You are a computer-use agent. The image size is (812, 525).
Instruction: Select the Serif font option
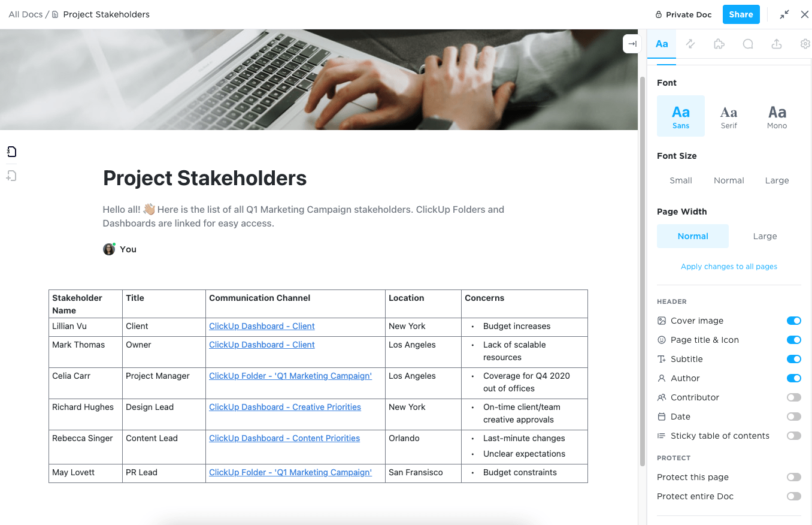[729, 116]
